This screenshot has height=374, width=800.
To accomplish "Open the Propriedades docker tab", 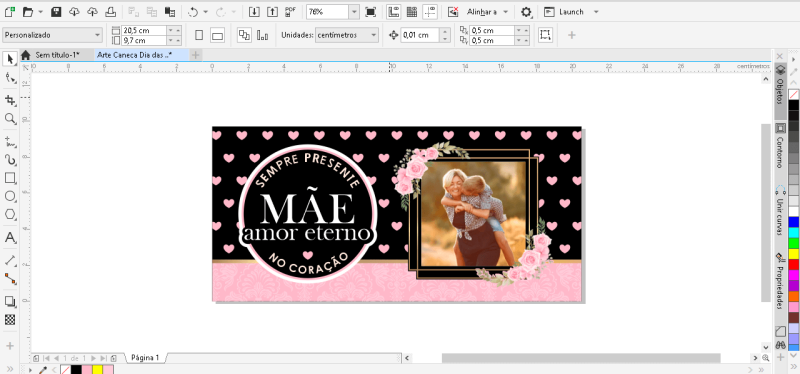I will [x=780, y=281].
